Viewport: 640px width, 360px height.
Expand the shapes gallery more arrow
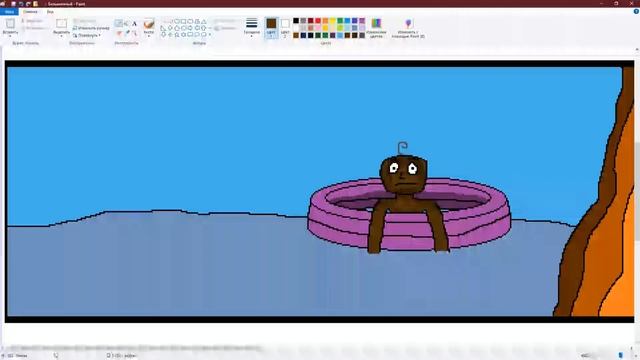(210, 35)
